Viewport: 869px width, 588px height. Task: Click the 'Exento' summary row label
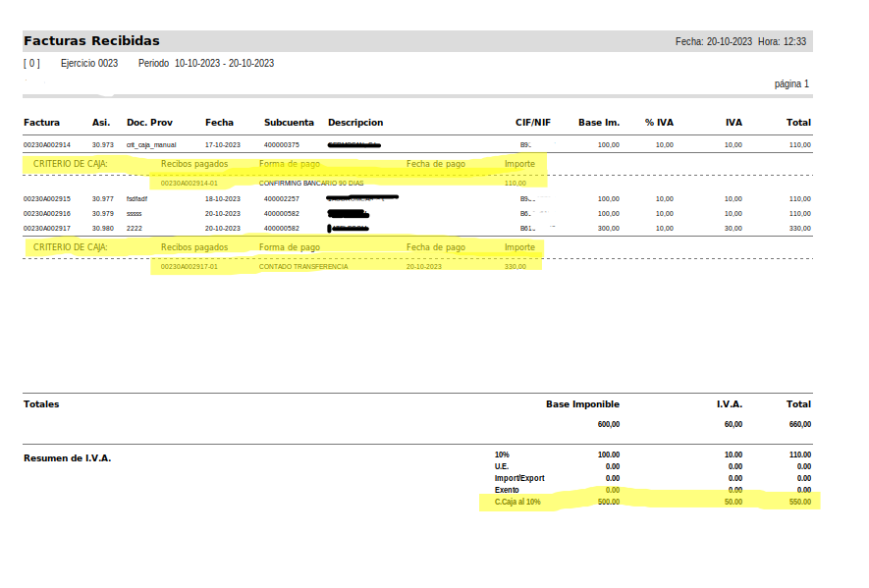pyautogui.click(x=507, y=490)
